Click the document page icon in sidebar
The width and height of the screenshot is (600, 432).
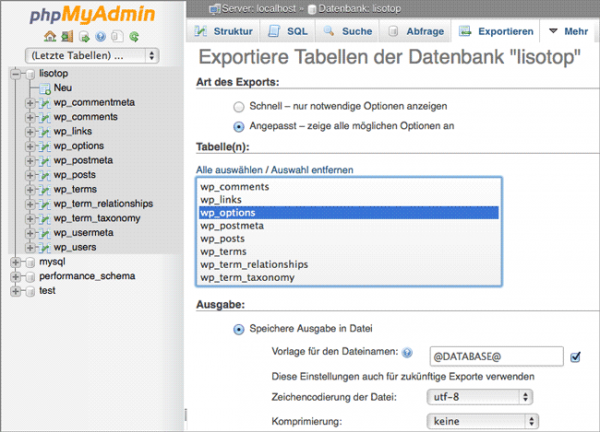[x=117, y=37]
